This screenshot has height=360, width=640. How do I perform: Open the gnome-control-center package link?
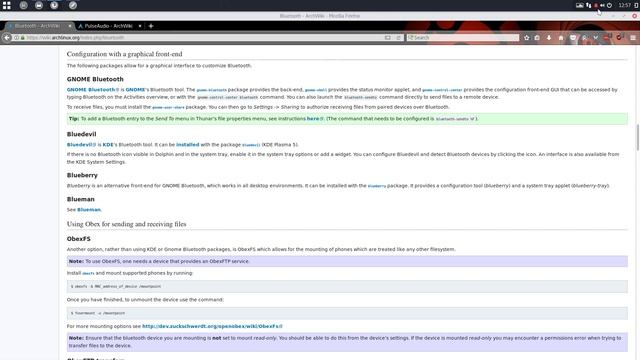[442, 90]
